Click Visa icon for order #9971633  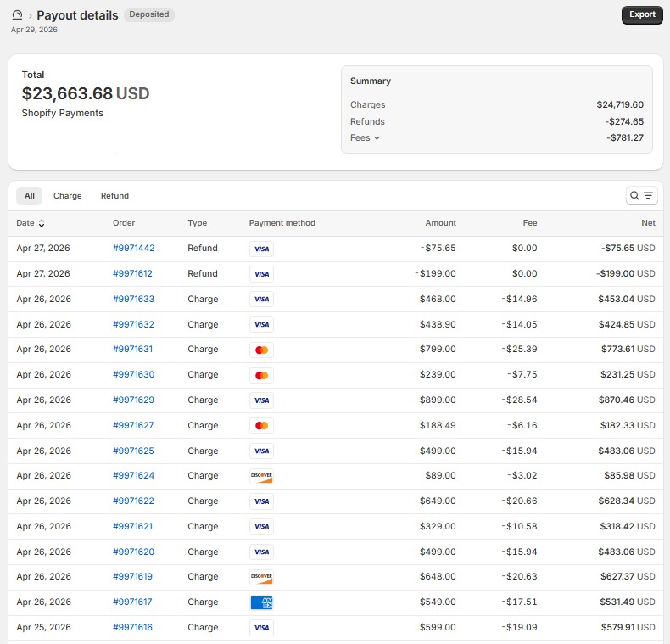click(261, 300)
